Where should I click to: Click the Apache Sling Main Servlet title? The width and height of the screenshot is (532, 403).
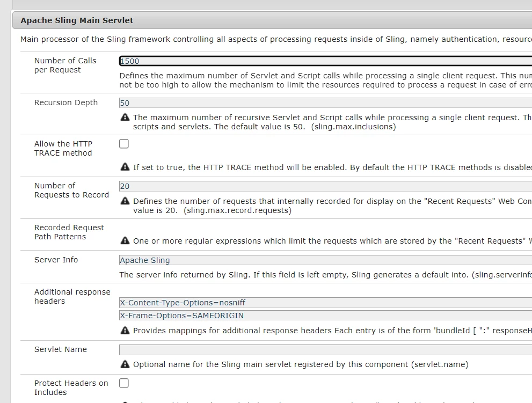tap(77, 20)
